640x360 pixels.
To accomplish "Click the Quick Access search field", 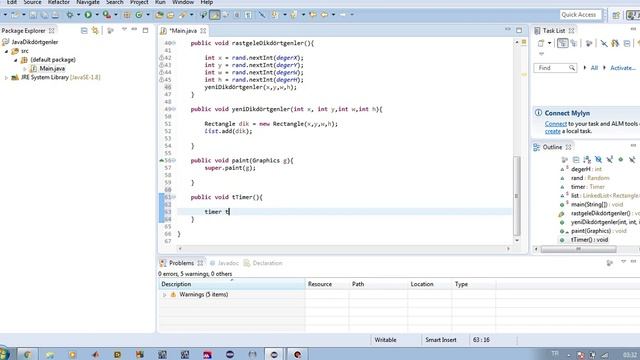I will coord(581,15).
